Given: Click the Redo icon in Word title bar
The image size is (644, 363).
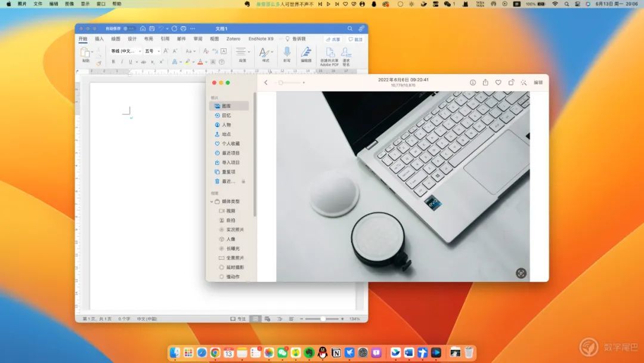Looking at the screenshot, I should (x=175, y=29).
